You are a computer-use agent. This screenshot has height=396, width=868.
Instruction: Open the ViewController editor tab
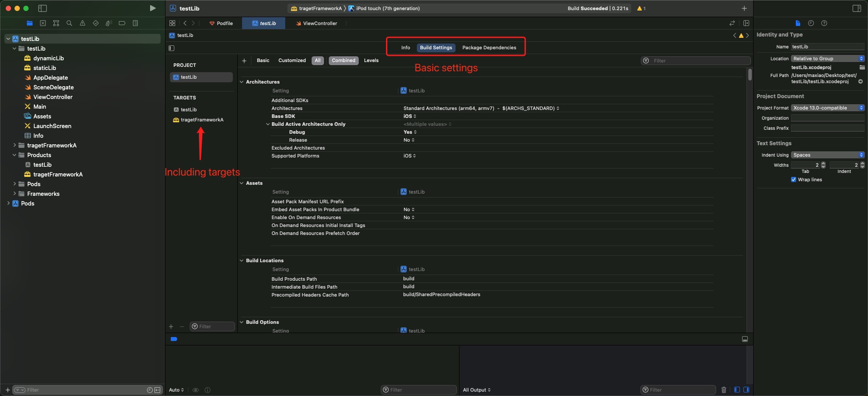pos(316,23)
